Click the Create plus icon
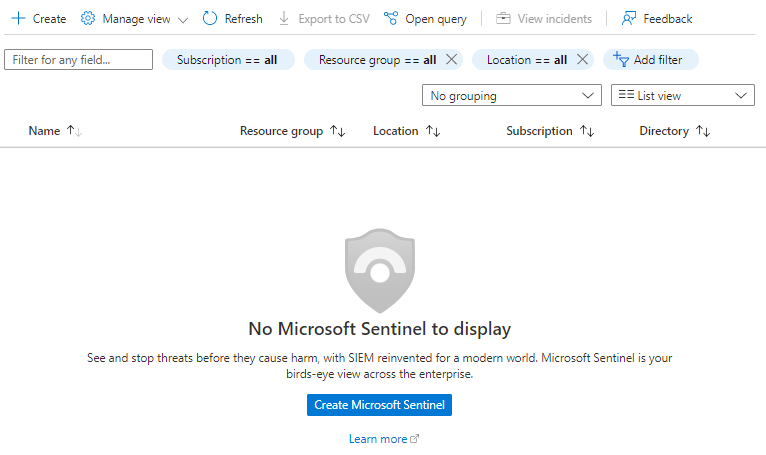 click(17, 19)
